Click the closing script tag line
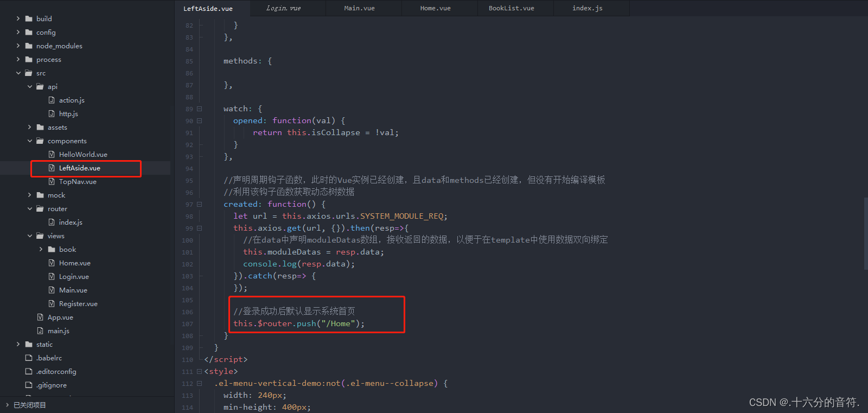 point(226,359)
